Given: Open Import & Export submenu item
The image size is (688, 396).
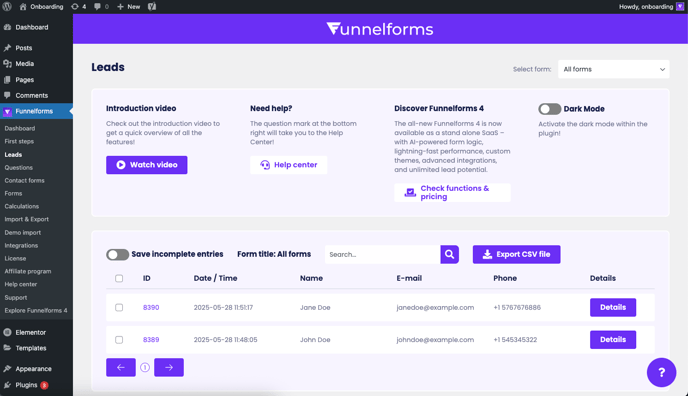Looking at the screenshot, I should coord(27,219).
